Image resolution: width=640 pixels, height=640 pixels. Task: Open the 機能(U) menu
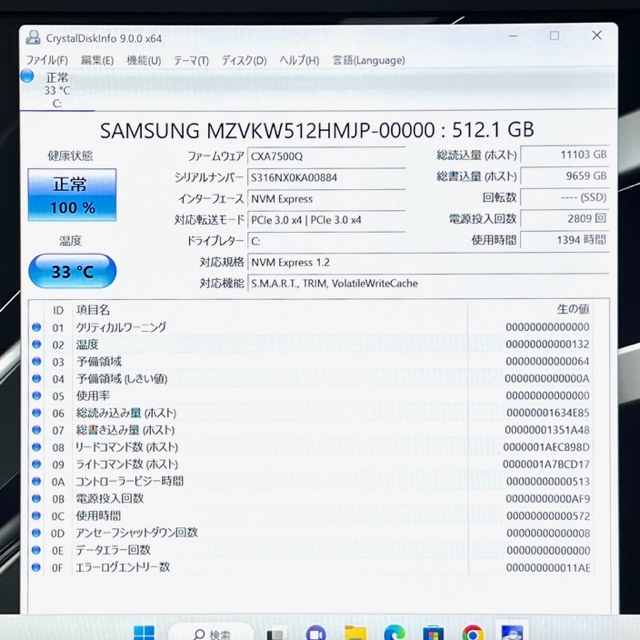click(144, 60)
